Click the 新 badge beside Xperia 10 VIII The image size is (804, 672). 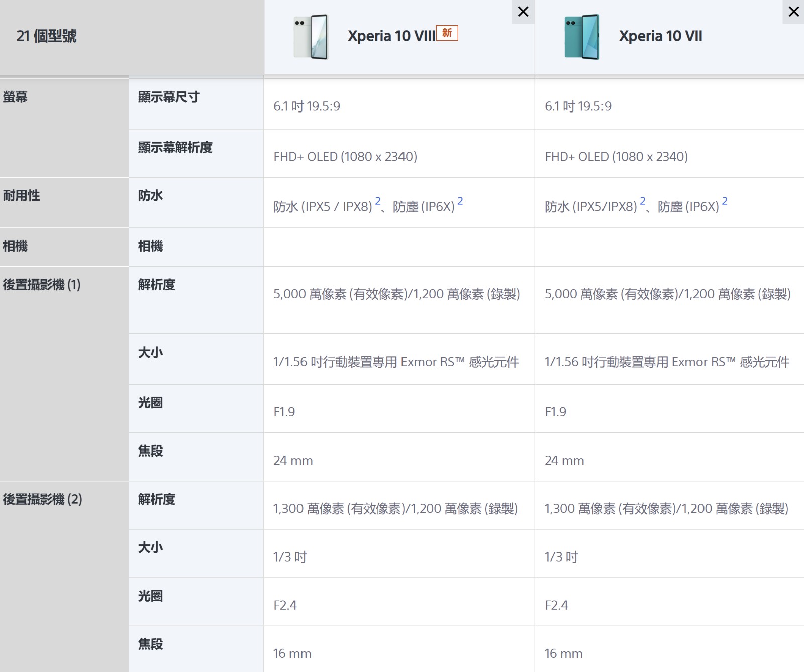[447, 33]
